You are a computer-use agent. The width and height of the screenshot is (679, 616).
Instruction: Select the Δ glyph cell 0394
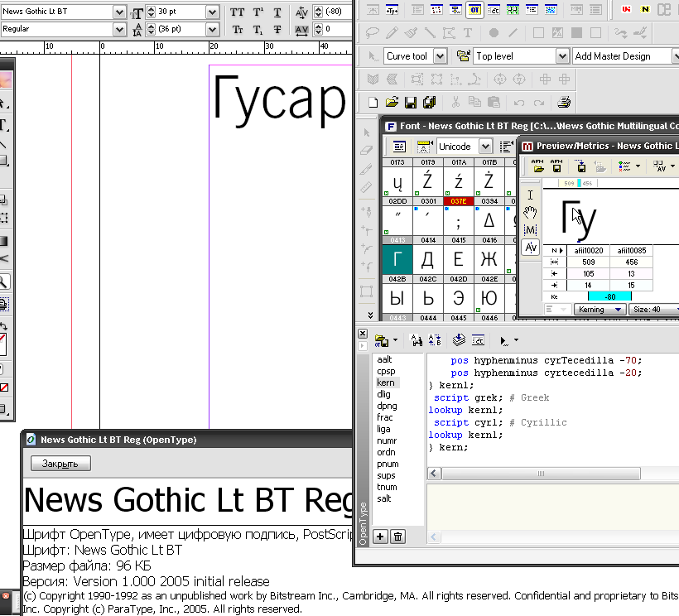coord(489,221)
